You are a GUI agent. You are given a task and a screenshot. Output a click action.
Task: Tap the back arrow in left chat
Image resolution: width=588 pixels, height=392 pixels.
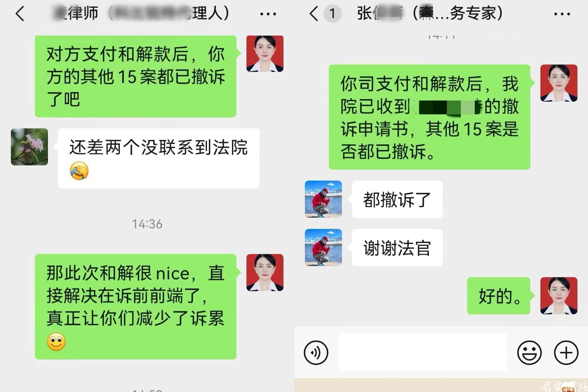coord(20,14)
